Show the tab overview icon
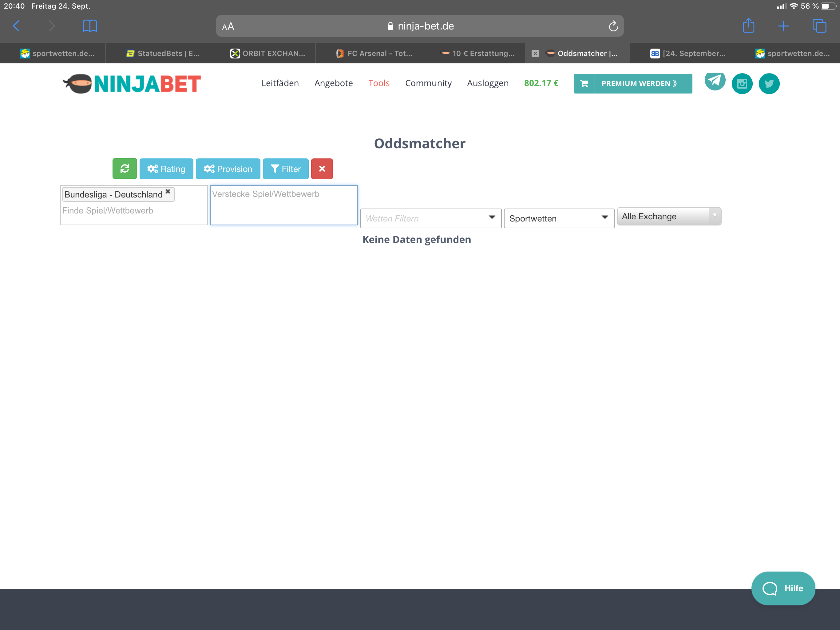The width and height of the screenshot is (840, 630). tap(819, 26)
